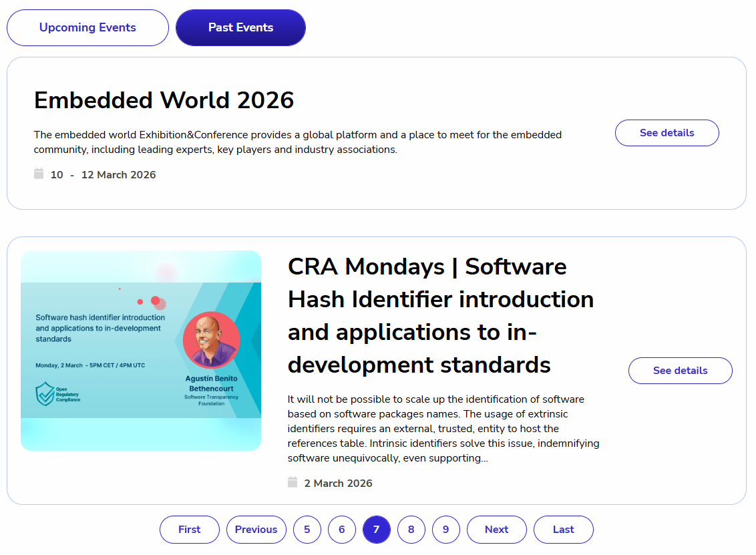Select the Past Events tab
The width and height of the screenshot is (756, 555).
tap(240, 27)
